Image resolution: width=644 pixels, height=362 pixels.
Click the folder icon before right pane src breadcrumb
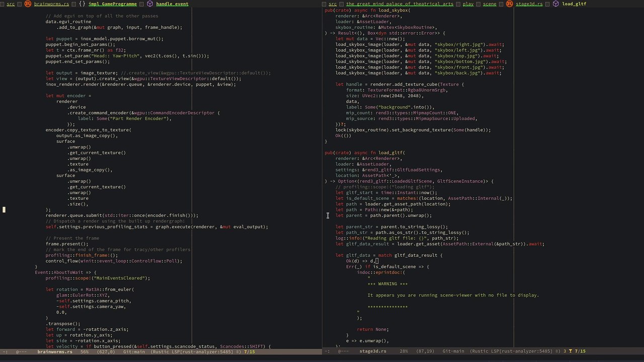[325, 4]
